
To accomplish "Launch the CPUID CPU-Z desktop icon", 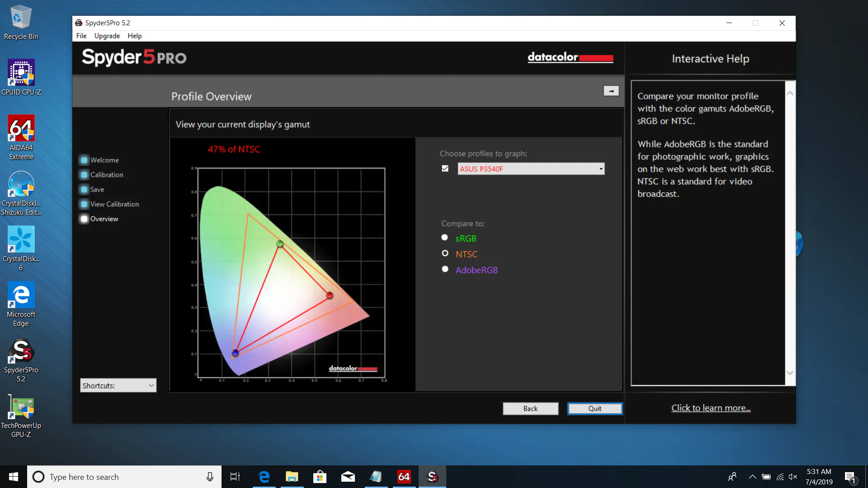I will click(21, 78).
